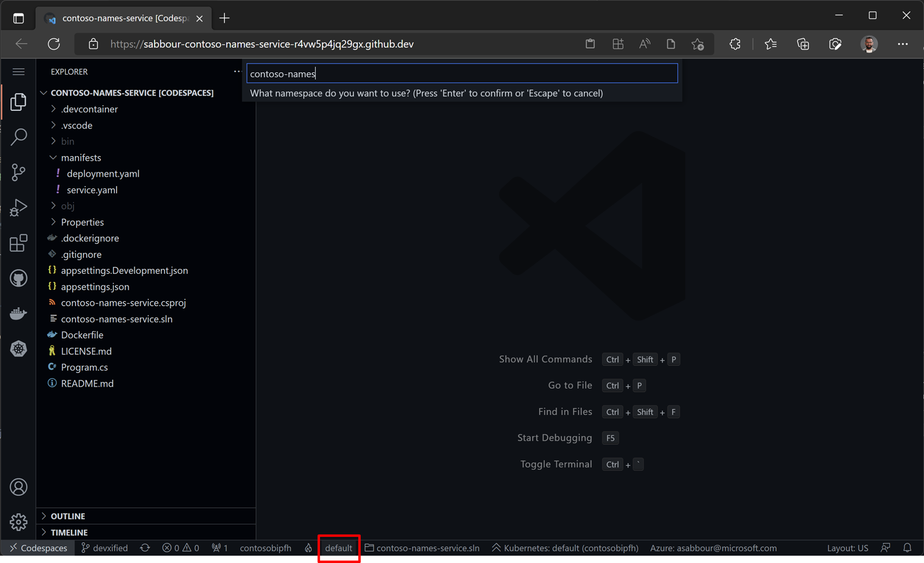Viewport: 924px width, 563px height.
Task: Open the Explorer view in activity bar
Action: tap(18, 102)
